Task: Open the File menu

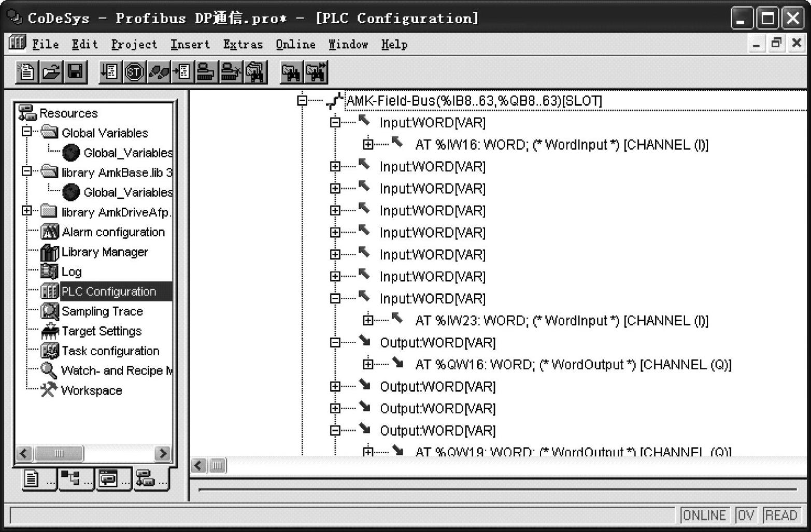Action: click(46, 45)
